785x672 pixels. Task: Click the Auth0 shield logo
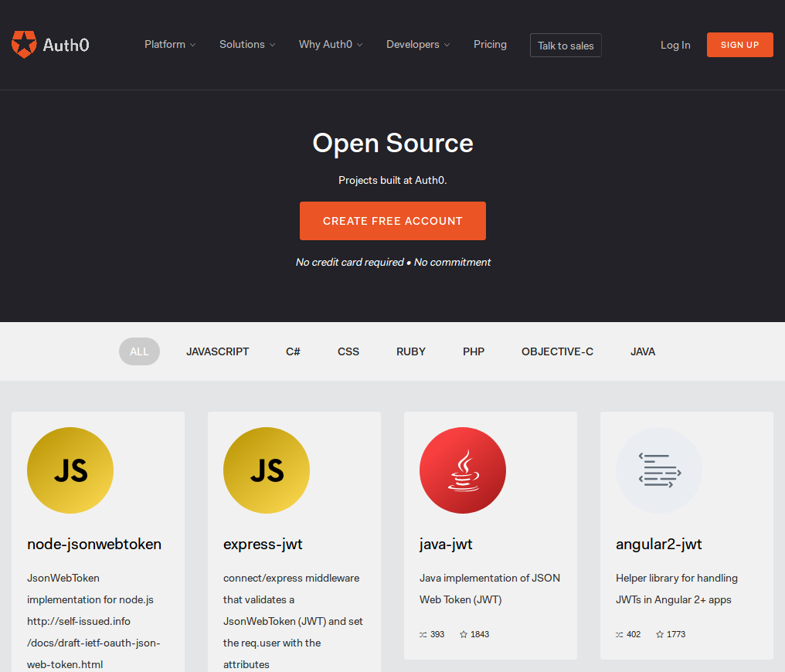point(24,45)
